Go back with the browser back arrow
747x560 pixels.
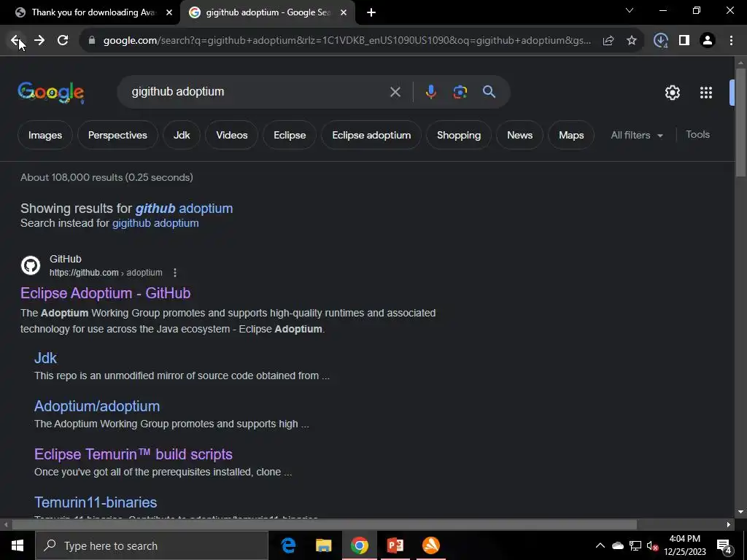coord(15,41)
